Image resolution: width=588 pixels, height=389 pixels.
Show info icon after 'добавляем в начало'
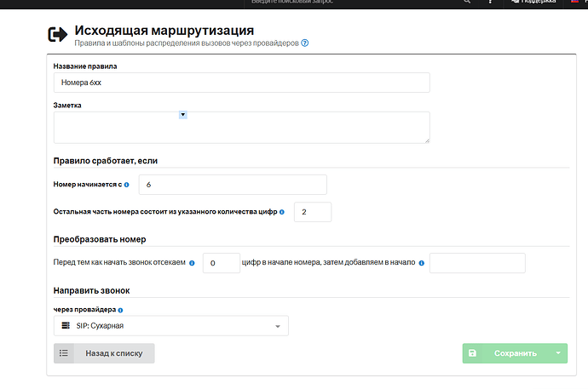(422, 263)
